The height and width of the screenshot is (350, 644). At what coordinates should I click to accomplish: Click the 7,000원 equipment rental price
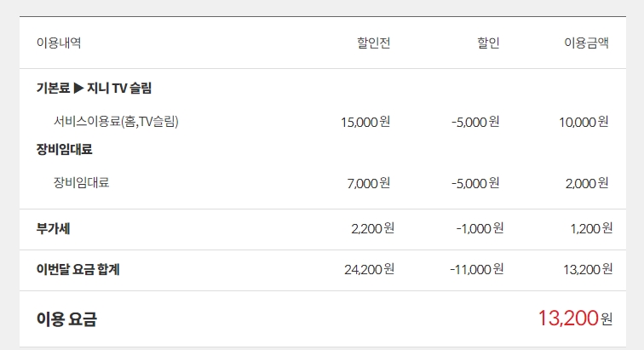369,182
